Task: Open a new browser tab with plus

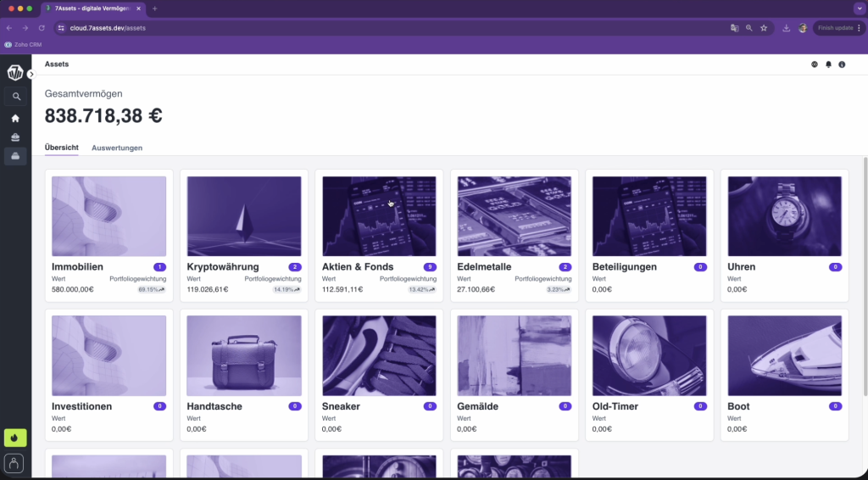Action: [154, 8]
